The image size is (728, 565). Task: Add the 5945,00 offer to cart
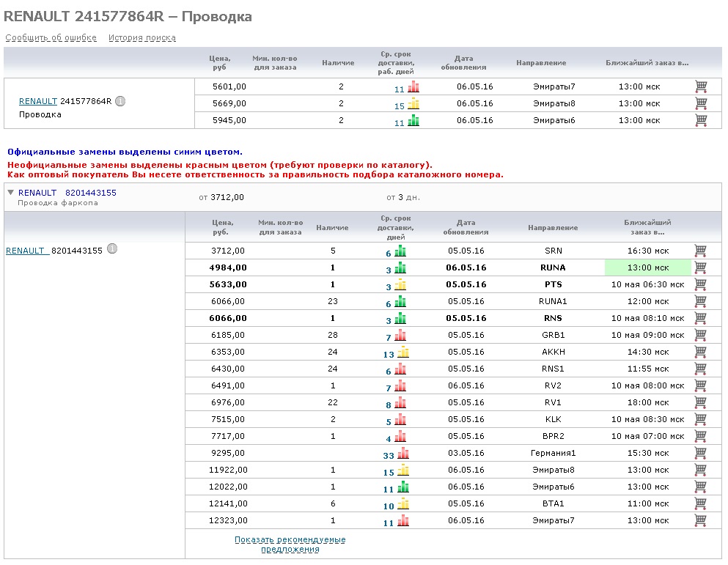pos(701,119)
